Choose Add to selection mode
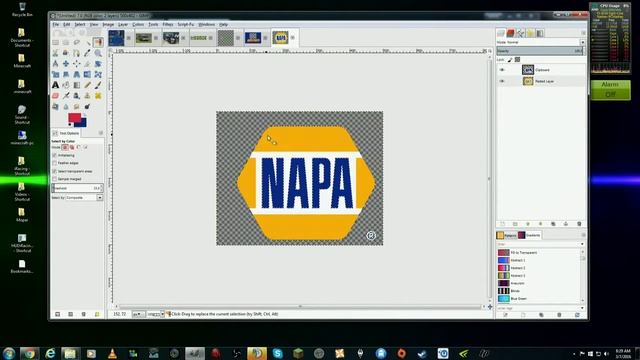 click(x=72, y=147)
